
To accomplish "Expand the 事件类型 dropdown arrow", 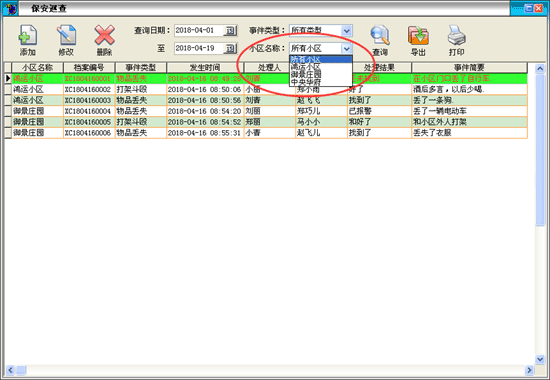I will [347, 31].
